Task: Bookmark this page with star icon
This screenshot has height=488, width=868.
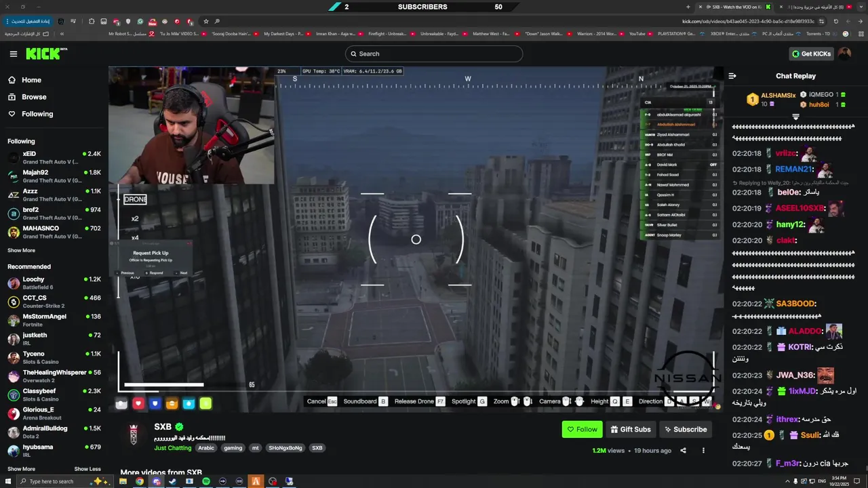Action: [x=206, y=21]
